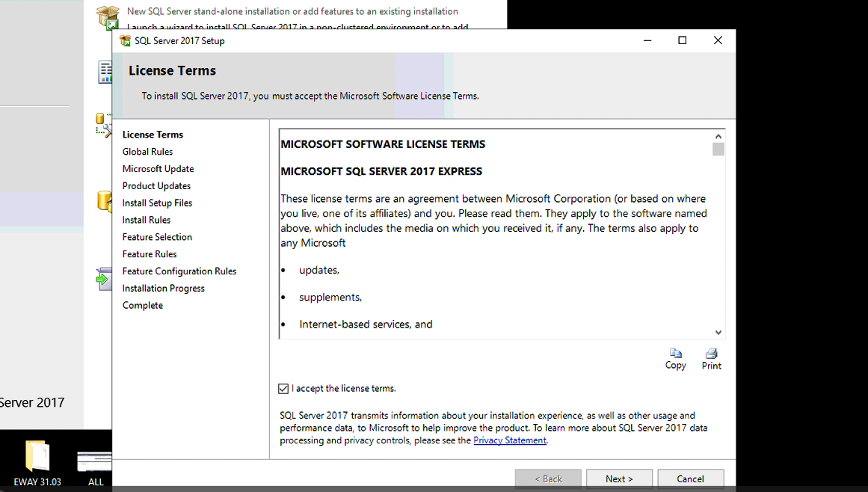Minimize the SQL Server 2017 Setup window
This screenshot has width=868, height=492.
coord(647,40)
